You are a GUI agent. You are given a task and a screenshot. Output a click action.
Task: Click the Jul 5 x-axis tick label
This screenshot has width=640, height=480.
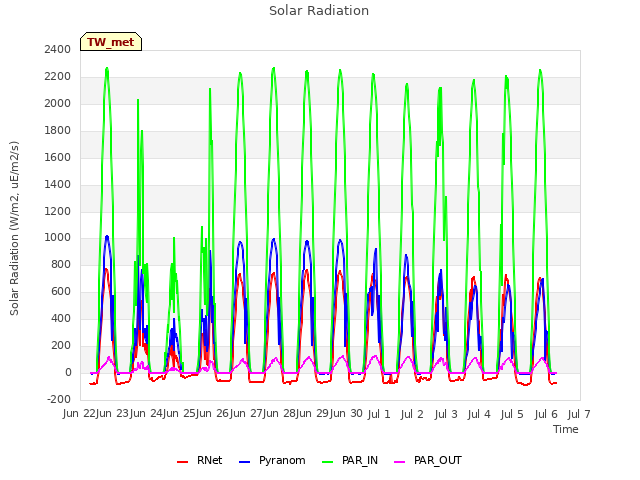512,414
